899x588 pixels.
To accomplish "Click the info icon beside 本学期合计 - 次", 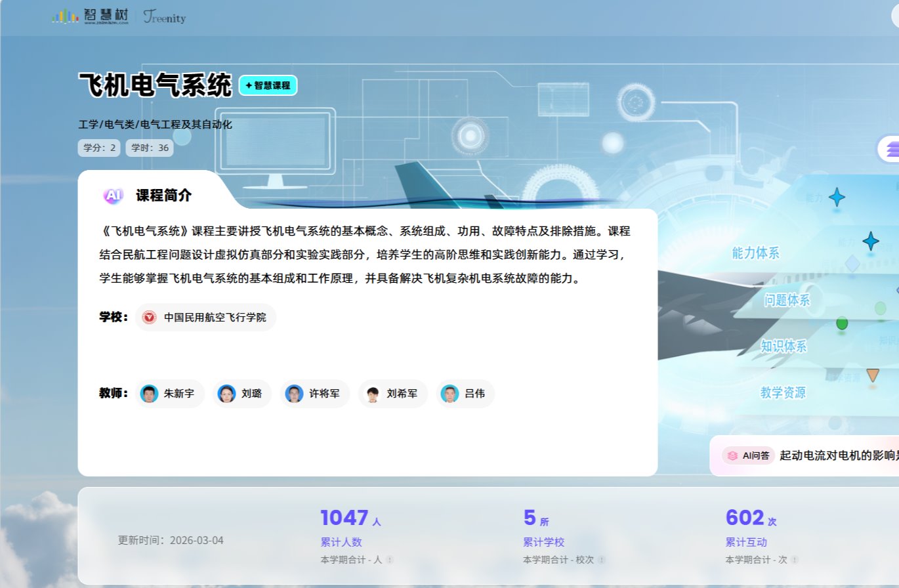I will click(x=794, y=560).
